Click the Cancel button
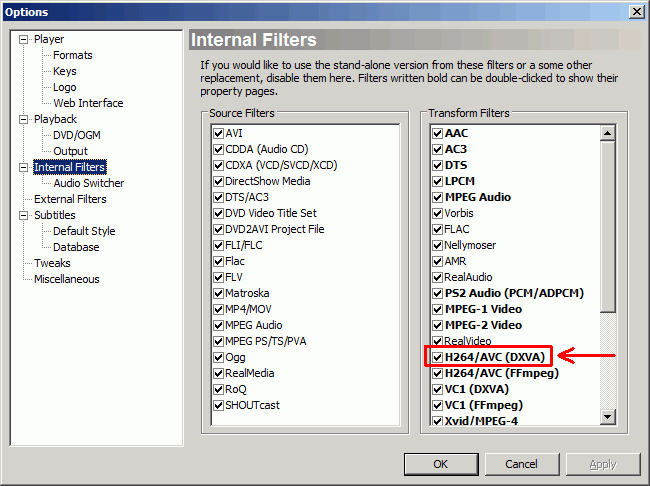 click(x=521, y=464)
